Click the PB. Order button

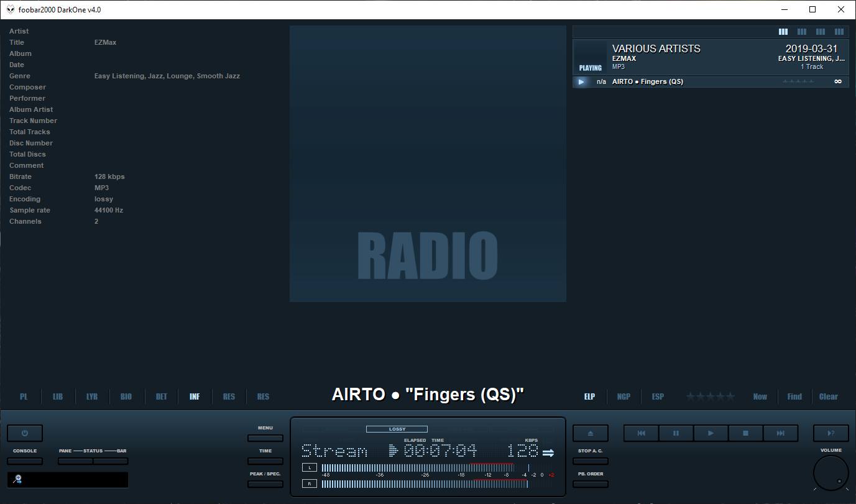[590, 484]
